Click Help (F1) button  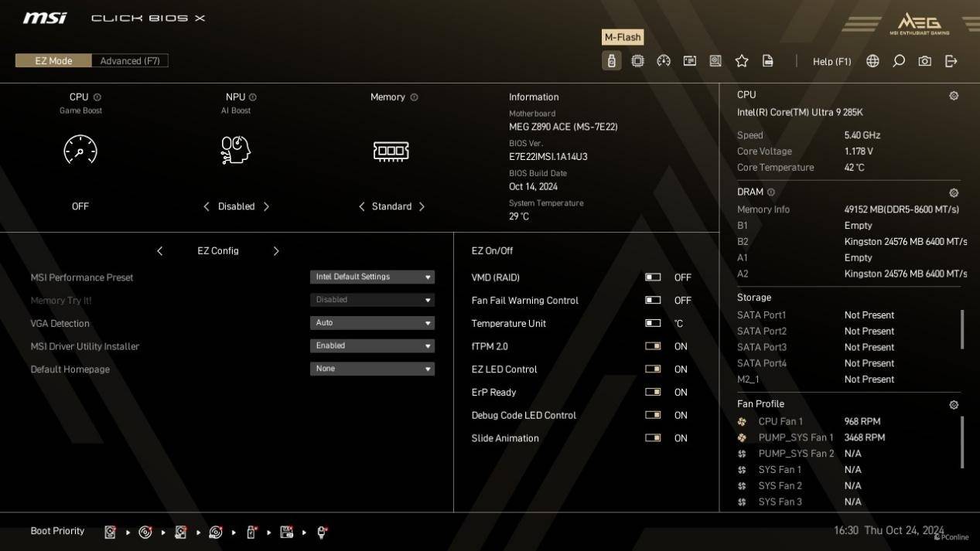pyautogui.click(x=831, y=61)
